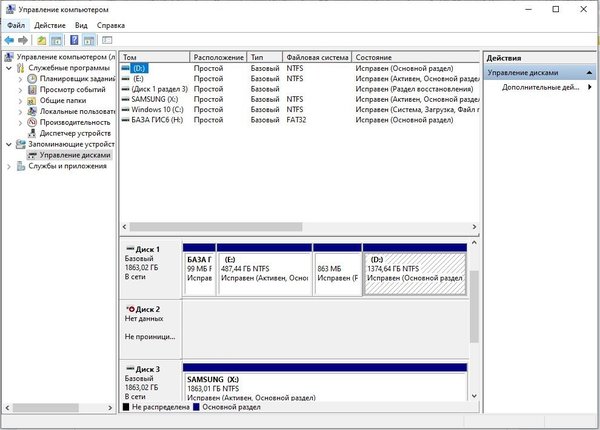Select the Диспетчер устройств icon
This screenshot has height=430, width=600.
click(x=32, y=133)
